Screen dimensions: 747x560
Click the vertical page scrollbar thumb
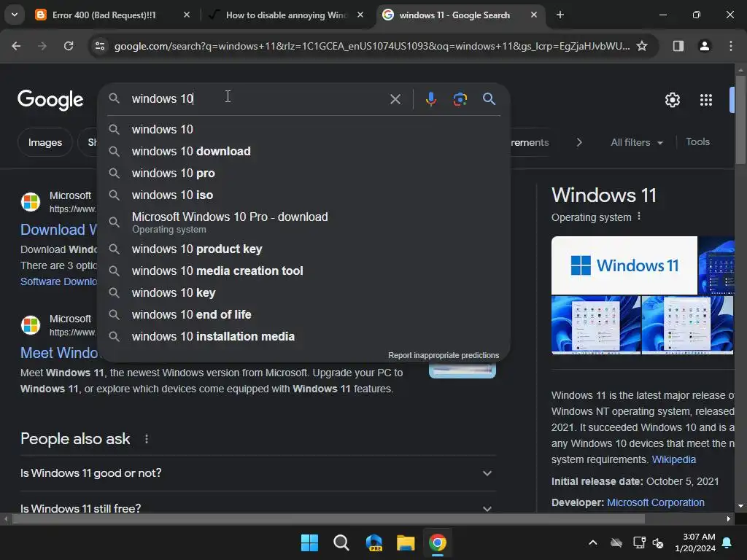(x=740, y=120)
